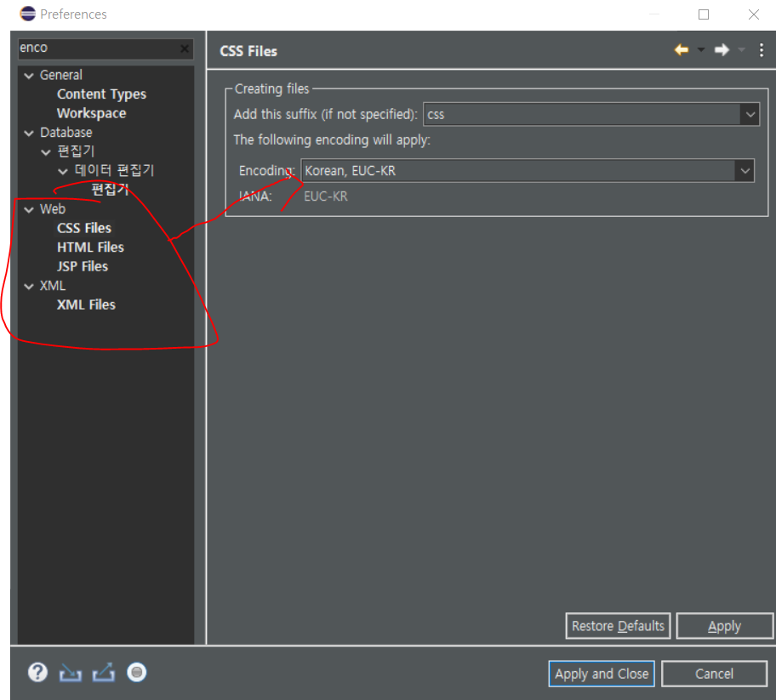
Task: Maximize the Preferences window
Action: [x=703, y=14]
